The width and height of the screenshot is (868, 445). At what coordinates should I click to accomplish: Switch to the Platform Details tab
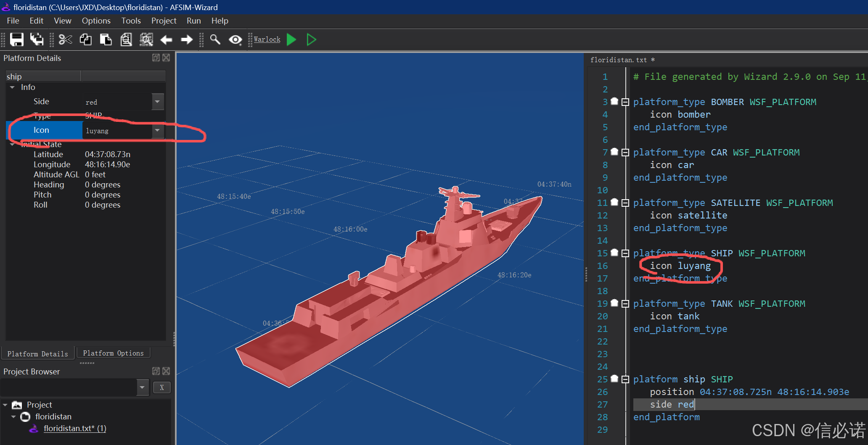pos(38,354)
